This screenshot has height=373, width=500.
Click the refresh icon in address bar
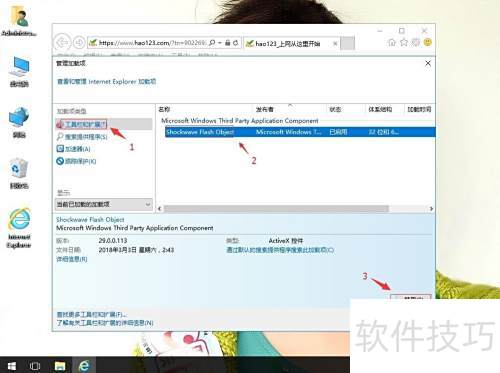pyautogui.click(x=236, y=43)
